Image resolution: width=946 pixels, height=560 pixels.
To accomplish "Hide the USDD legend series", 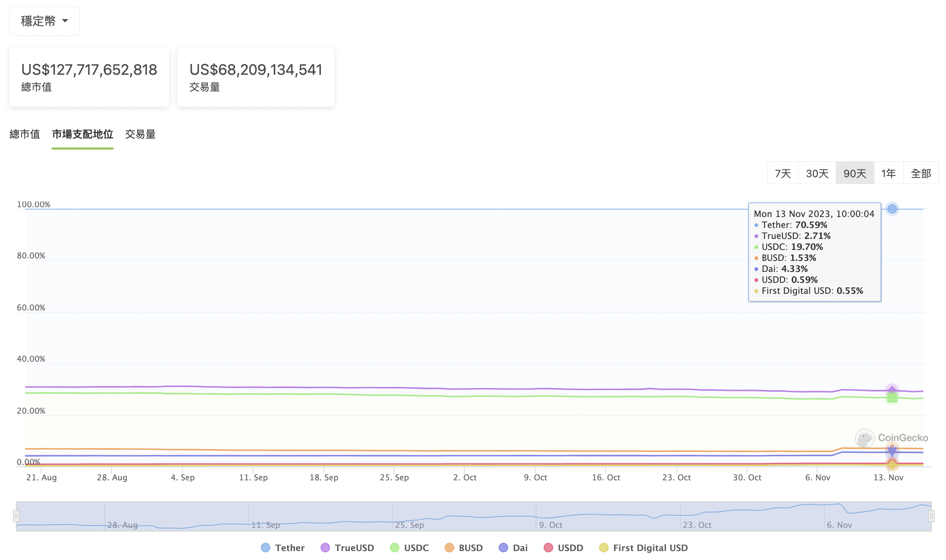I will (563, 548).
